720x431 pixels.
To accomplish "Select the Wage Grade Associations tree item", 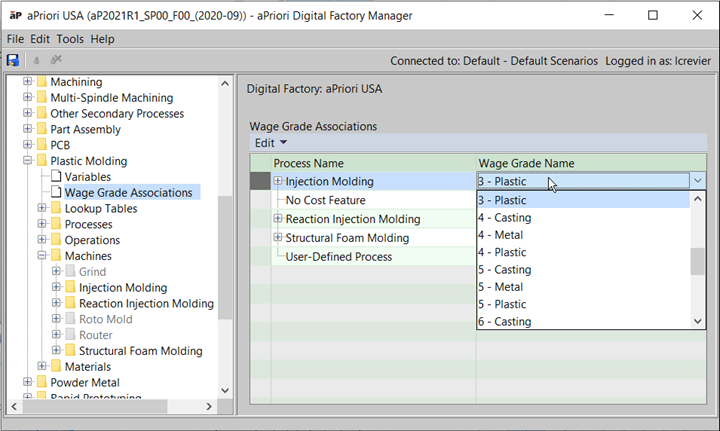I will pos(129,192).
